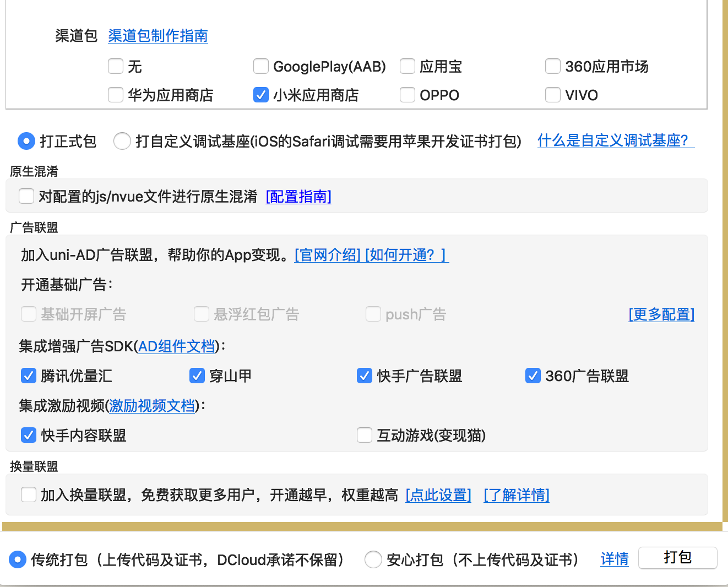
Task: Select the VIVO channel checkbox
Action: click(553, 95)
